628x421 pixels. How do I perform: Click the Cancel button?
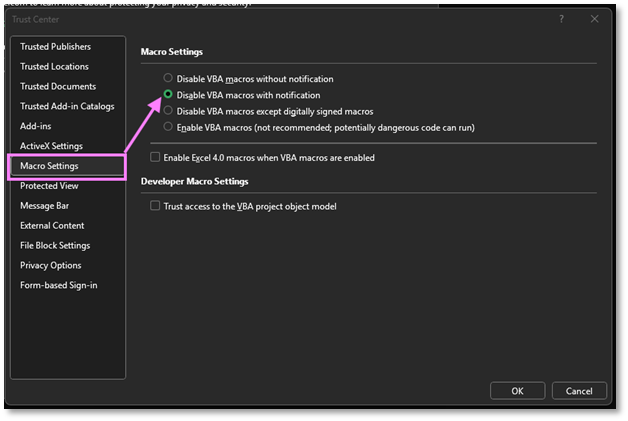pos(579,390)
